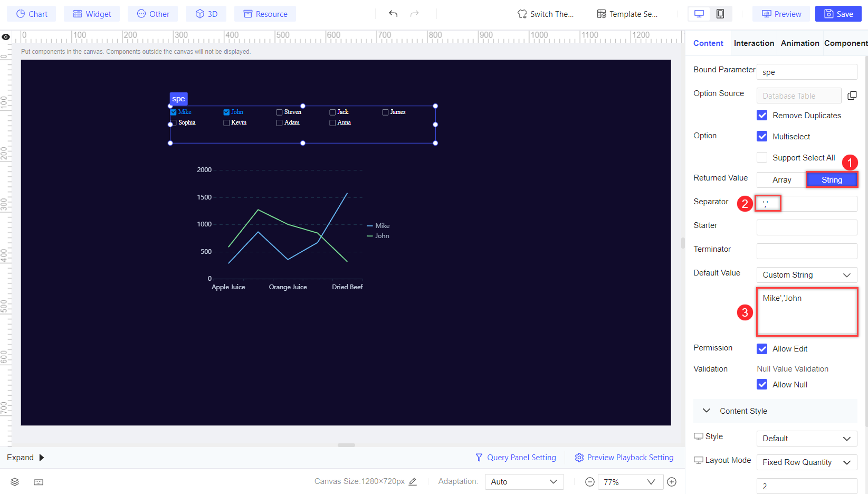Open Preview Playback Setting

point(624,458)
